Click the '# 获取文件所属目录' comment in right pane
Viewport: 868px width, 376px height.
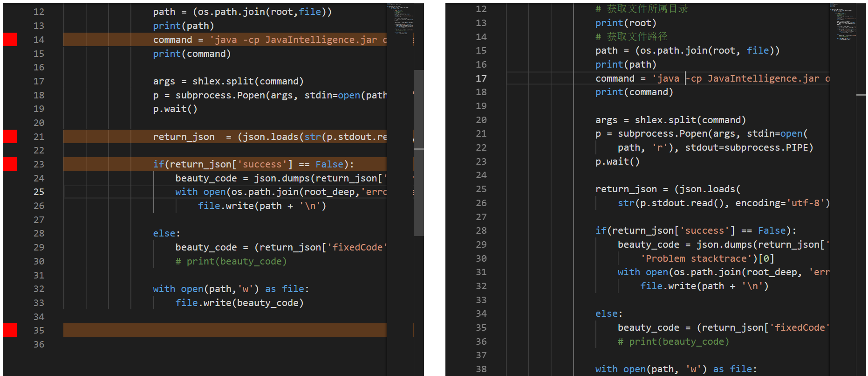click(x=642, y=9)
